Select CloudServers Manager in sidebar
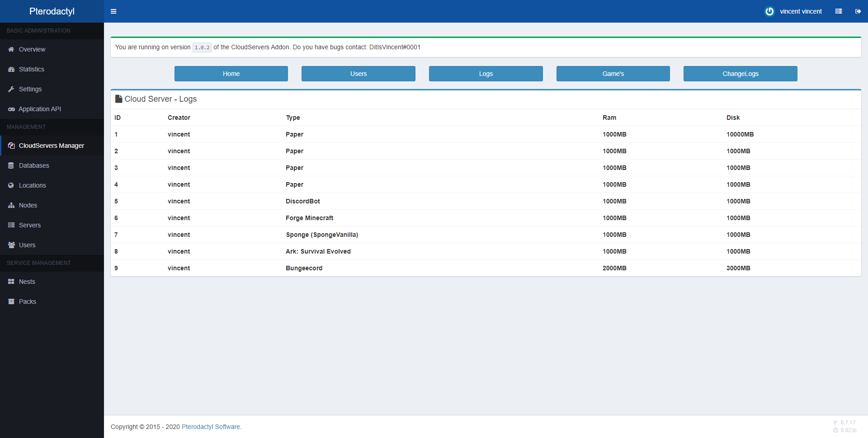Image resolution: width=868 pixels, height=438 pixels. coord(51,146)
